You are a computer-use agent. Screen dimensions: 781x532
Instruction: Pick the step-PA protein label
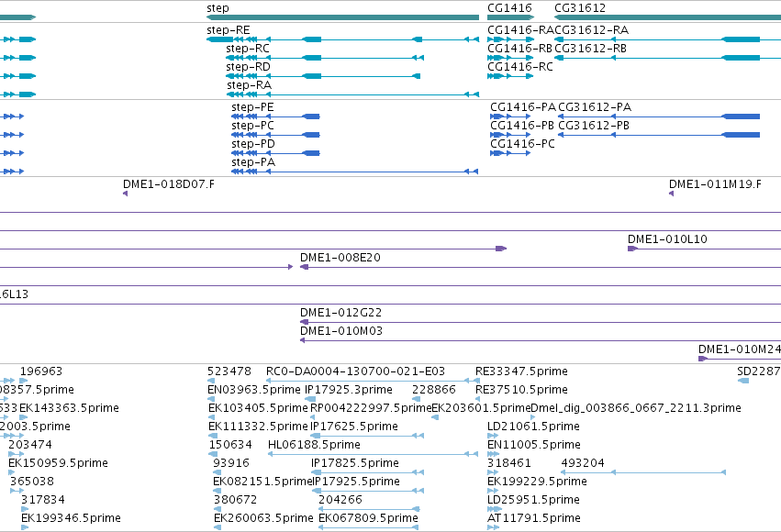pos(253,162)
